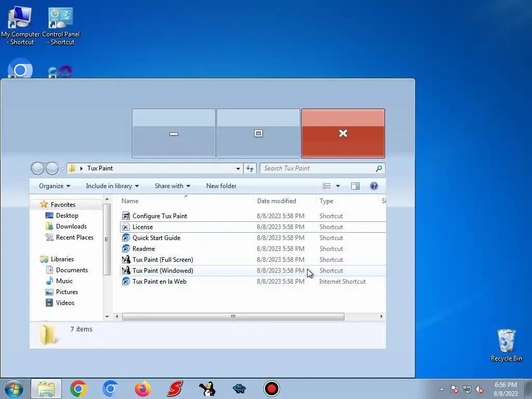This screenshot has width=532, height=399.
Task: Launch Firefox from the taskbar
Action: pos(142,389)
